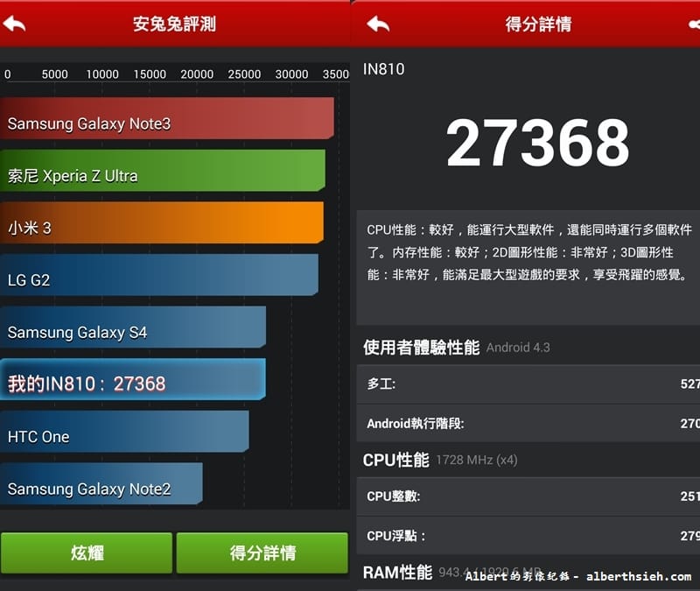Open the Android執行階段 score row
Screen dimensions: 700x591
528,424
